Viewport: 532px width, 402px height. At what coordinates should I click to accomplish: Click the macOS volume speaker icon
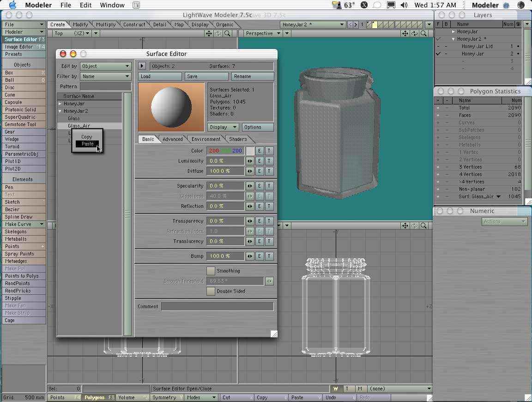(404, 5)
